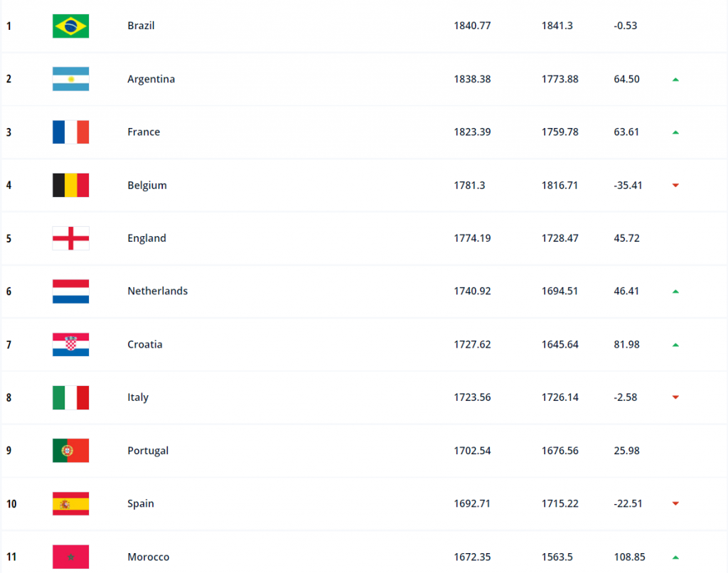The height and width of the screenshot is (573, 728).
Task: Click the England flag icon
Action: pos(70,238)
